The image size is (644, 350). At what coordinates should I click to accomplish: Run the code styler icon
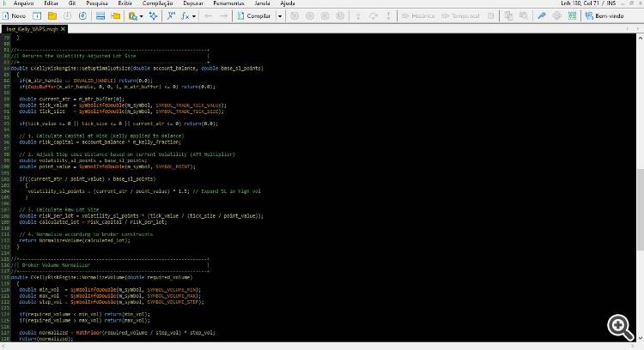tap(153, 16)
